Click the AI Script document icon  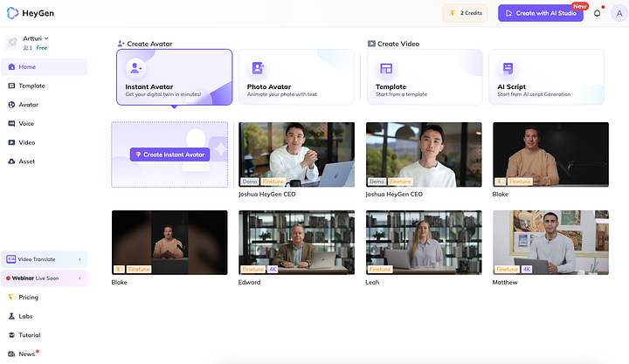(x=508, y=68)
